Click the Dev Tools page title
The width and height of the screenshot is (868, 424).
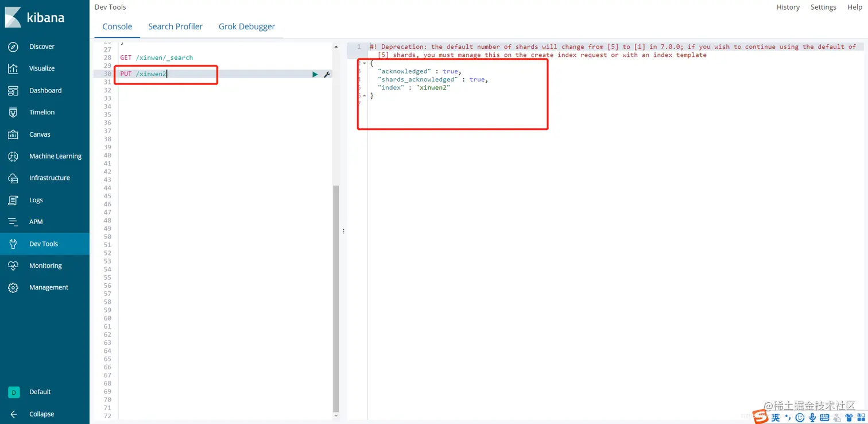[x=110, y=7]
